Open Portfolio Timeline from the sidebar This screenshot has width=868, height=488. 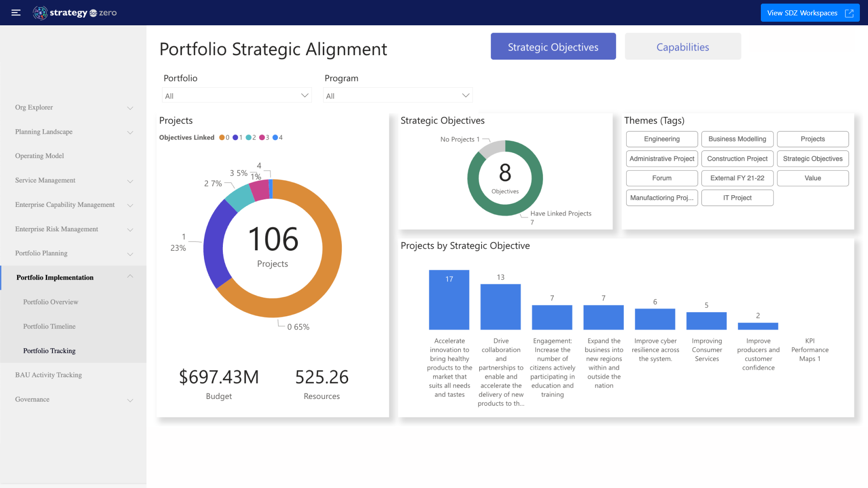[49, 326]
